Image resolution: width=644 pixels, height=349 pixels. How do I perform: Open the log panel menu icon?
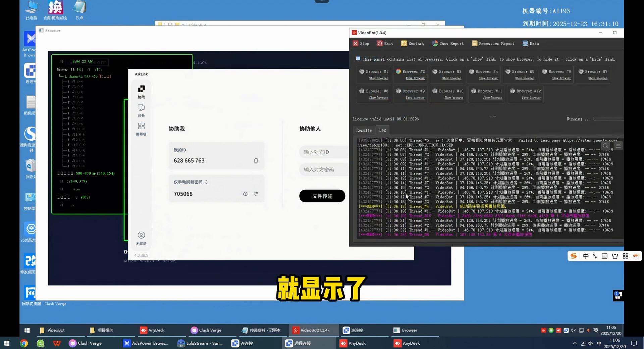618,146
